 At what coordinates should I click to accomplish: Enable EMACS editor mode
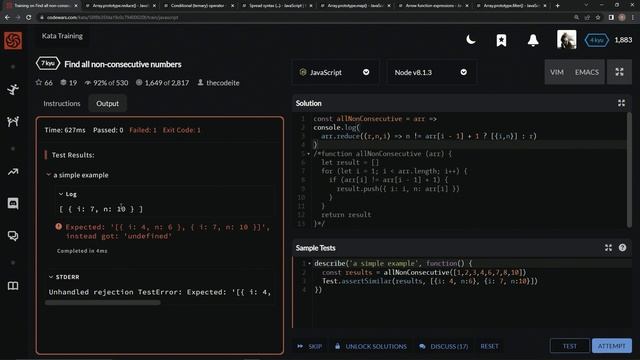click(x=587, y=72)
